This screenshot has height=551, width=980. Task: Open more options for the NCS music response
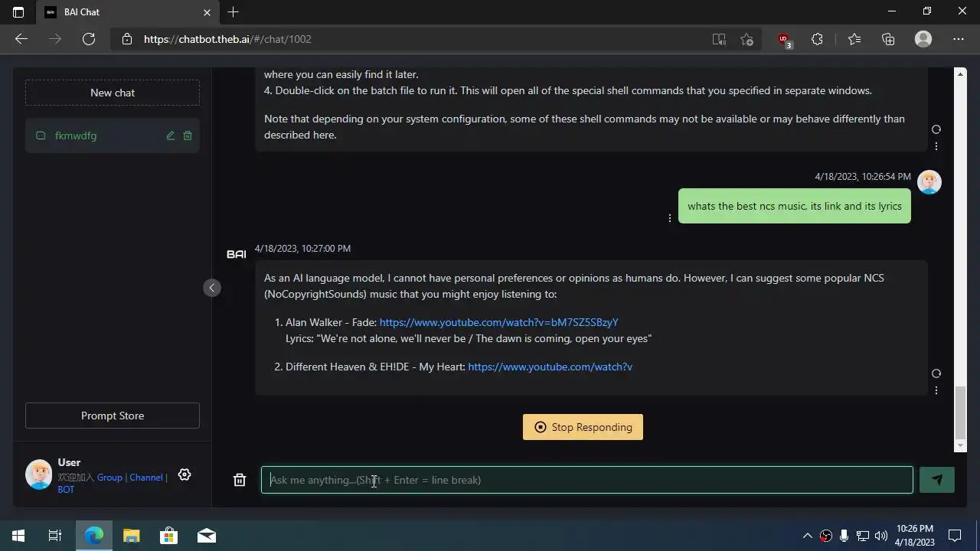coord(936,390)
